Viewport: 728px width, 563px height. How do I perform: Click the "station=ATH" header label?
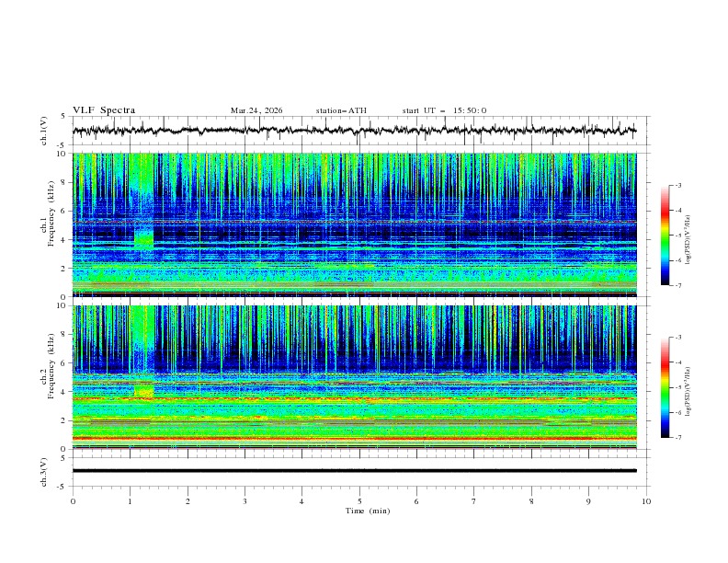tap(341, 110)
